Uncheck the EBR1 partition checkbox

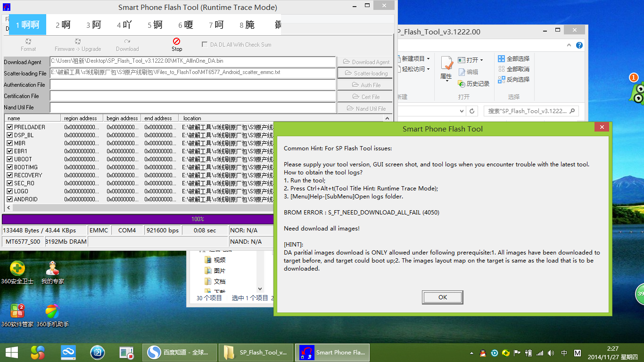click(10, 151)
